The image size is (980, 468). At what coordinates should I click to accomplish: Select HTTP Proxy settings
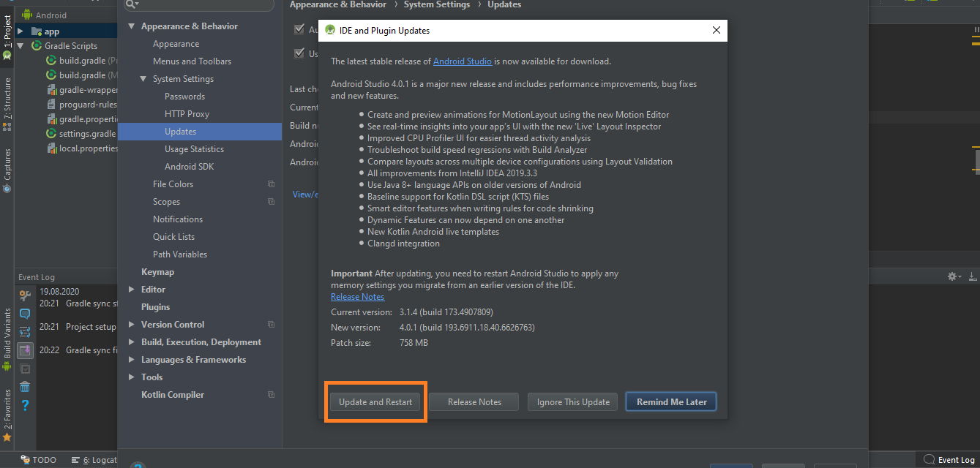point(187,114)
